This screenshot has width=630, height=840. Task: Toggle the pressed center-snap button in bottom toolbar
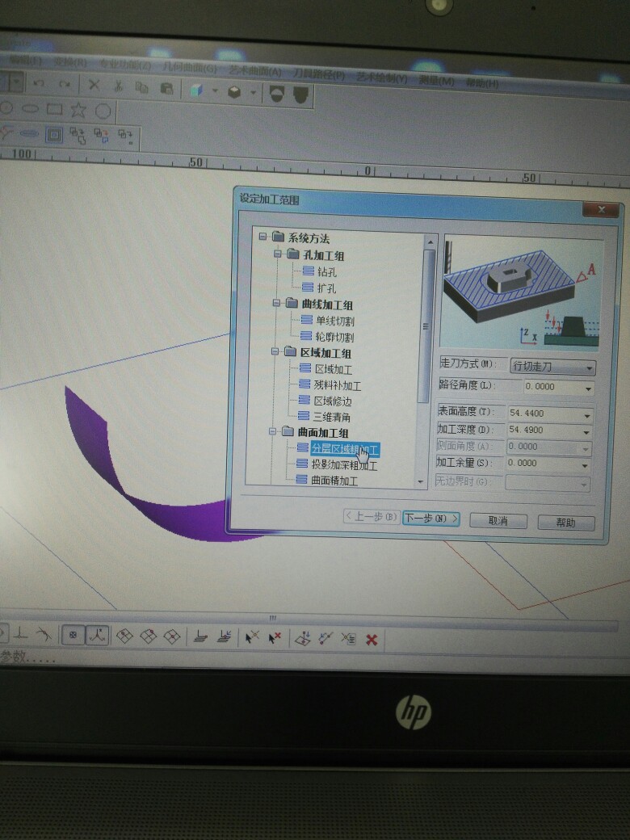pos(73,636)
